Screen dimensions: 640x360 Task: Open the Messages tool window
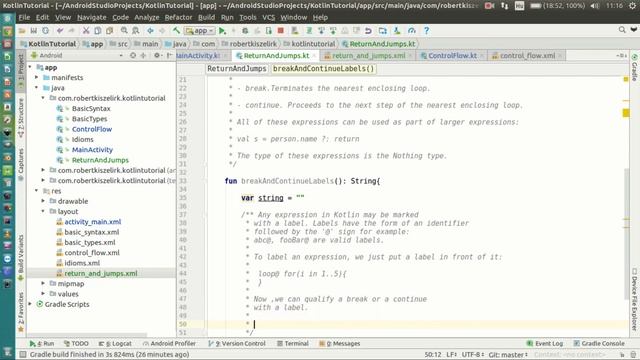(340, 344)
